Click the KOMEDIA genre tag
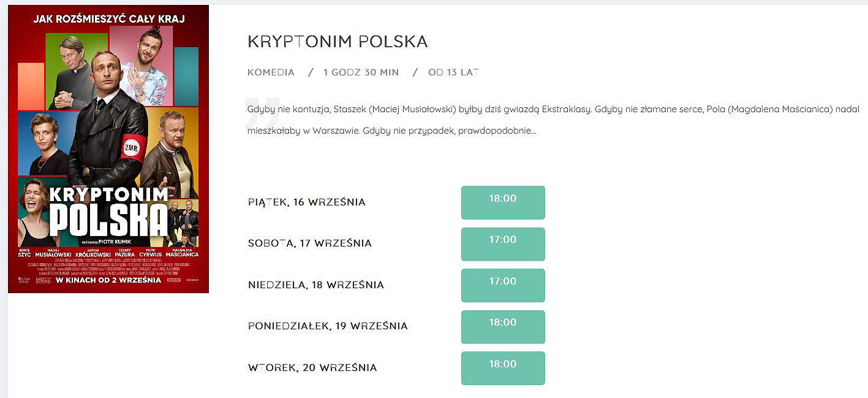Screen dimensions: 868x398 coord(271,72)
